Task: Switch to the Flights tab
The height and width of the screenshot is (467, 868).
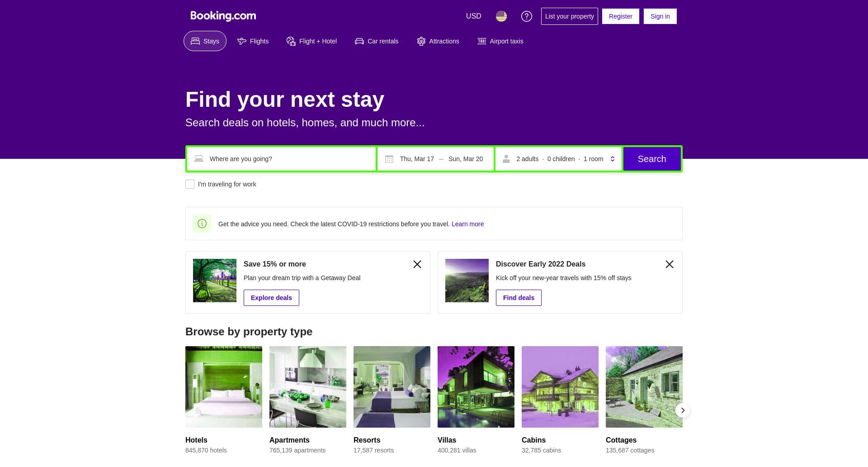Action: click(x=253, y=41)
